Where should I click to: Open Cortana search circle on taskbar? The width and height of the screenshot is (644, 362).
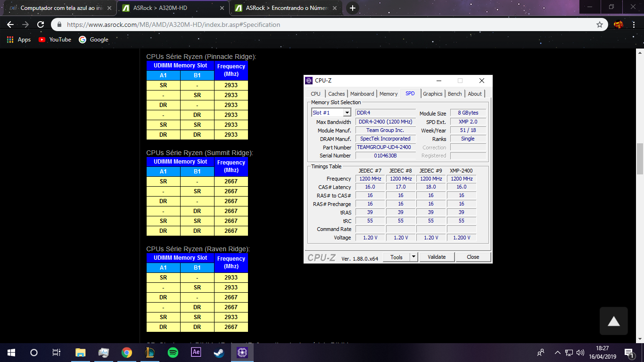coord(34,352)
